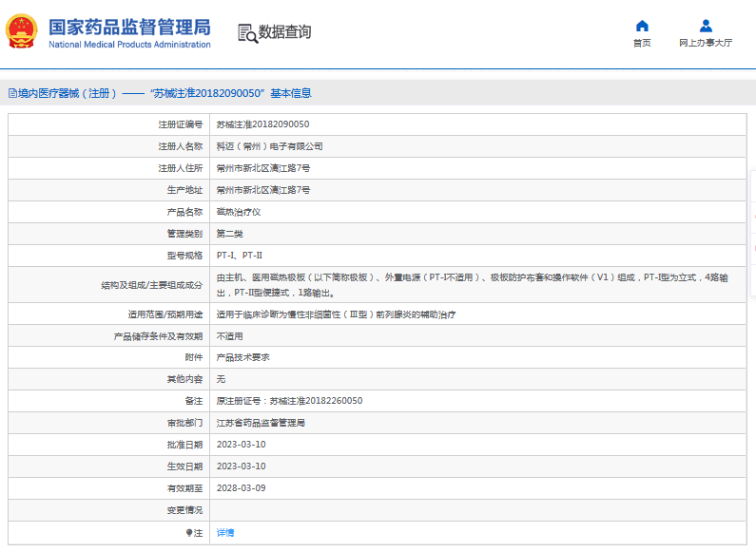Click the 国家药品监督管理局 title
Screen dimensions: 756x552
click(x=129, y=27)
